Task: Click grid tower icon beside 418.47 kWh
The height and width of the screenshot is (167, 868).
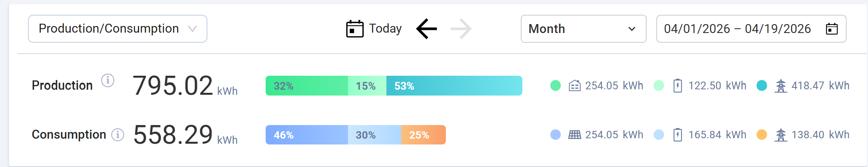Action: pos(781,85)
